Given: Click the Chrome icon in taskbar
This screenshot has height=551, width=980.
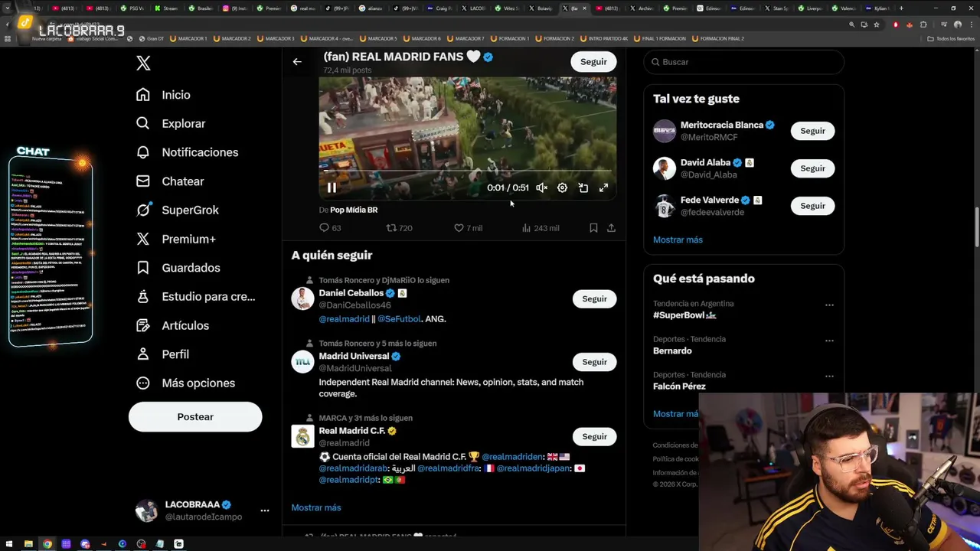Looking at the screenshot, I should pyautogui.click(x=47, y=544).
